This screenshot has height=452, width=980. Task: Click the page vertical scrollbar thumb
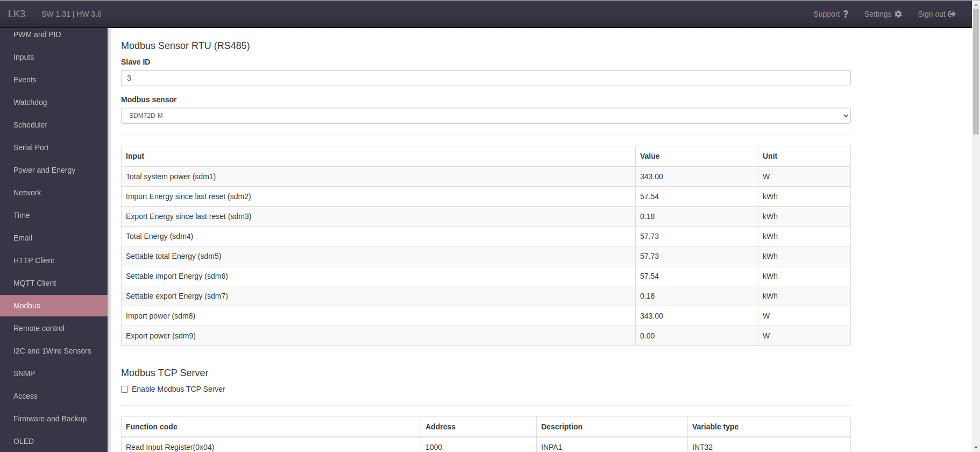click(x=976, y=72)
